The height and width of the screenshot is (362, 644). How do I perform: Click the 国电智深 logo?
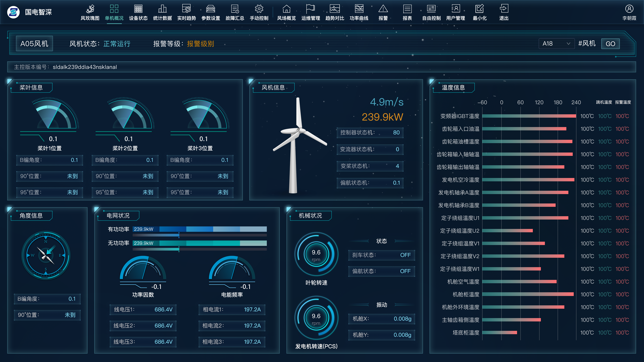point(13,12)
